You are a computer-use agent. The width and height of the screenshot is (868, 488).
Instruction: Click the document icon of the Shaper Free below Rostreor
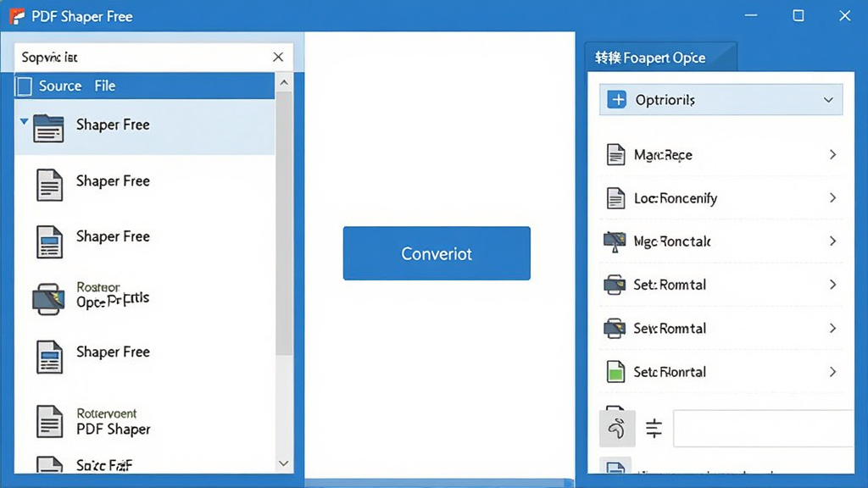(x=49, y=357)
